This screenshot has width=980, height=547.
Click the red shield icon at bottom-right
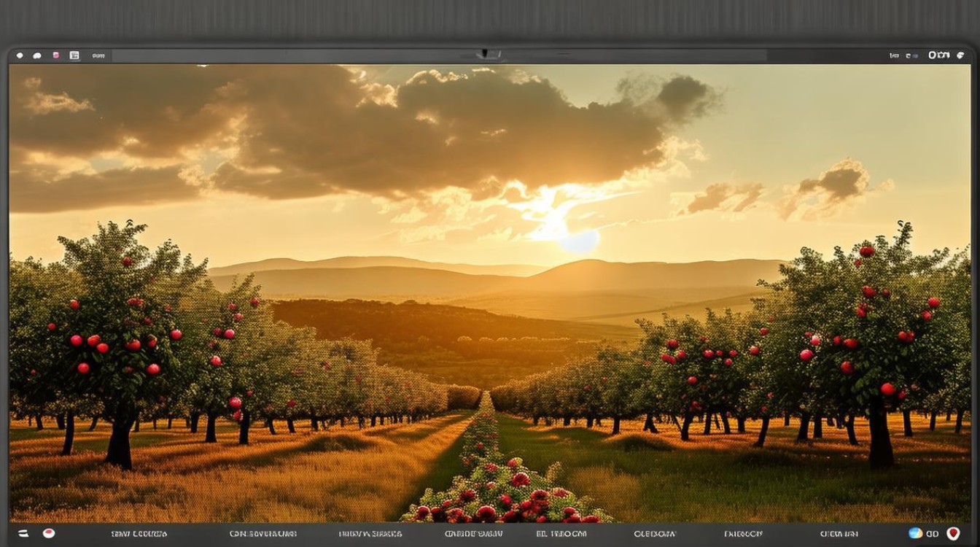pos(953,533)
